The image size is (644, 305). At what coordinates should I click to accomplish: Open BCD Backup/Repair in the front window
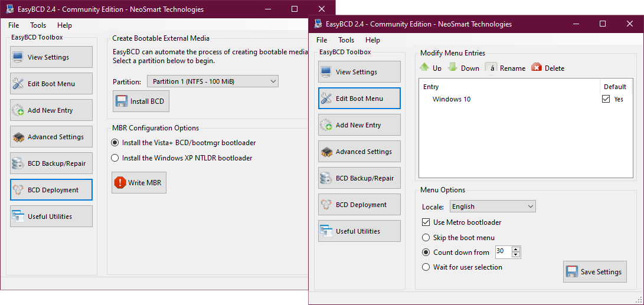point(359,178)
